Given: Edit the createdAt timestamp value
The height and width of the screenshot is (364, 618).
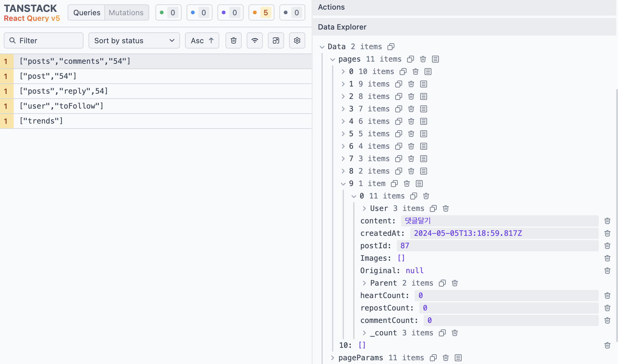Looking at the screenshot, I should point(504,233).
